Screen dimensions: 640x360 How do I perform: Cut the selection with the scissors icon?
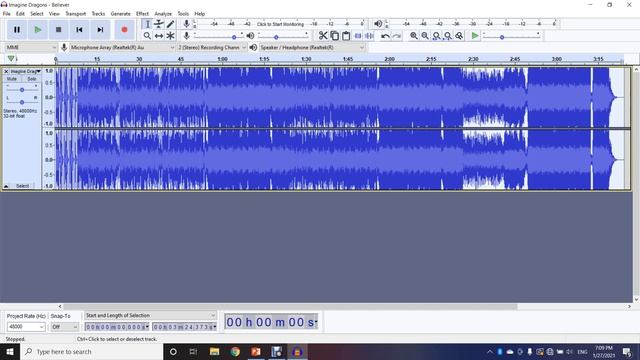tap(323, 36)
